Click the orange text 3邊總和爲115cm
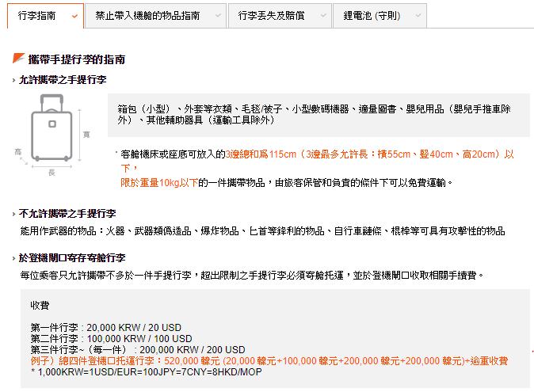 [261, 154]
